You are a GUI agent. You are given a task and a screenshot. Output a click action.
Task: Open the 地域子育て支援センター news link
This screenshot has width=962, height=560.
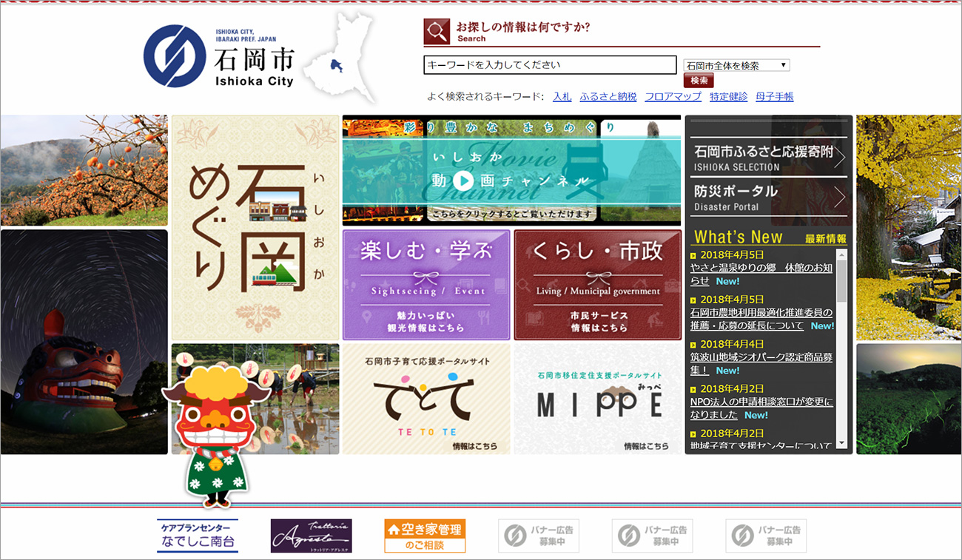[761, 445]
